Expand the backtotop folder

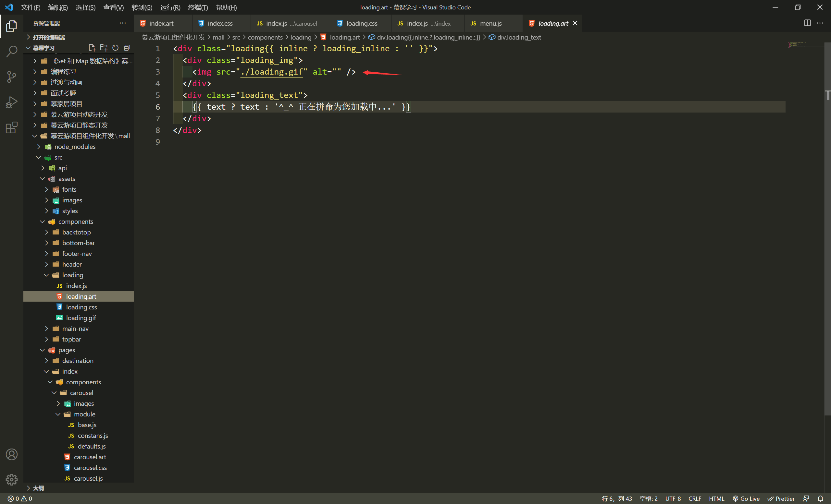click(x=76, y=232)
